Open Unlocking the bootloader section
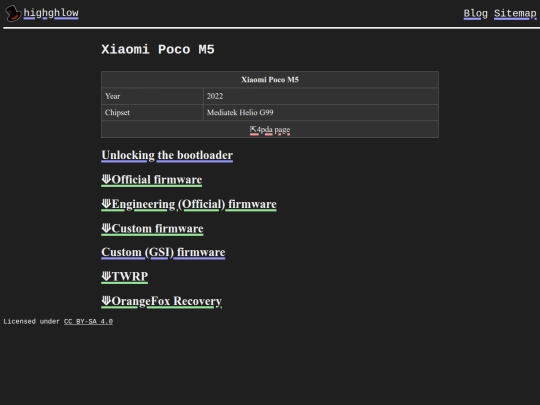This screenshot has width=540, height=405. [167, 155]
